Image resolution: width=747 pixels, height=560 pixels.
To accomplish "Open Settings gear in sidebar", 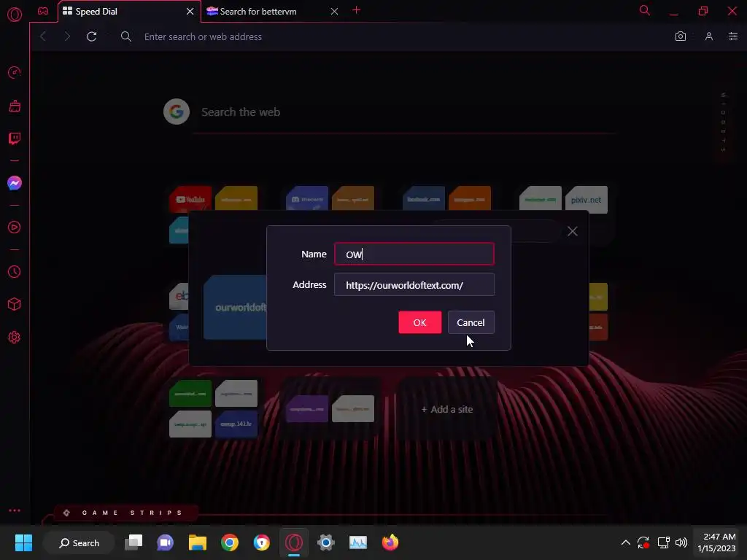I will (x=15, y=337).
